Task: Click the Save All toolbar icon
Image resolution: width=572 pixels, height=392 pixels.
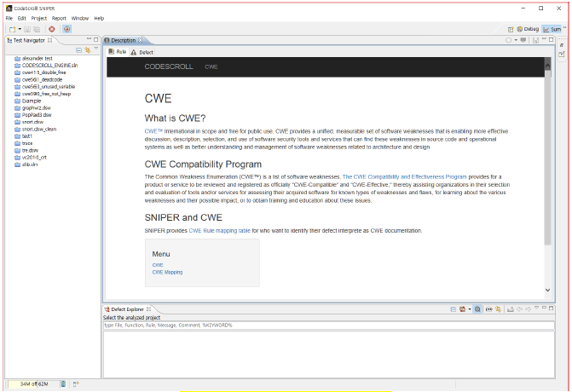Action: click(37, 29)
